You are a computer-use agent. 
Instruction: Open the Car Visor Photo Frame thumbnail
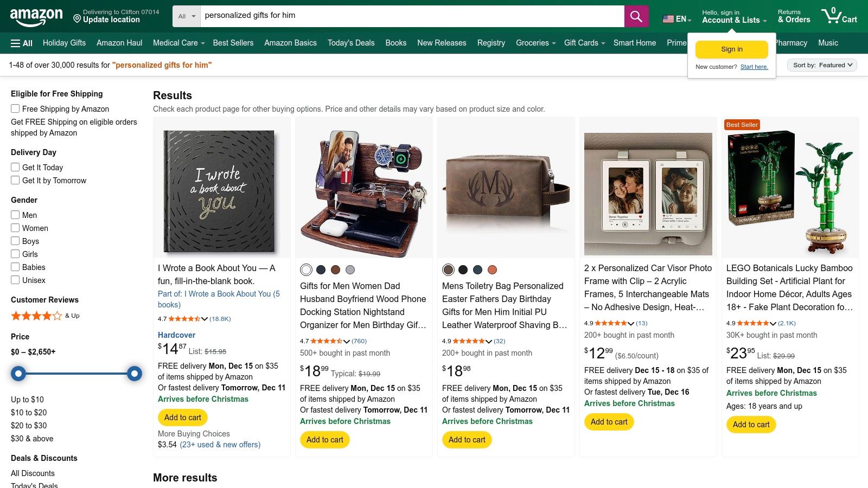[648, 194]
